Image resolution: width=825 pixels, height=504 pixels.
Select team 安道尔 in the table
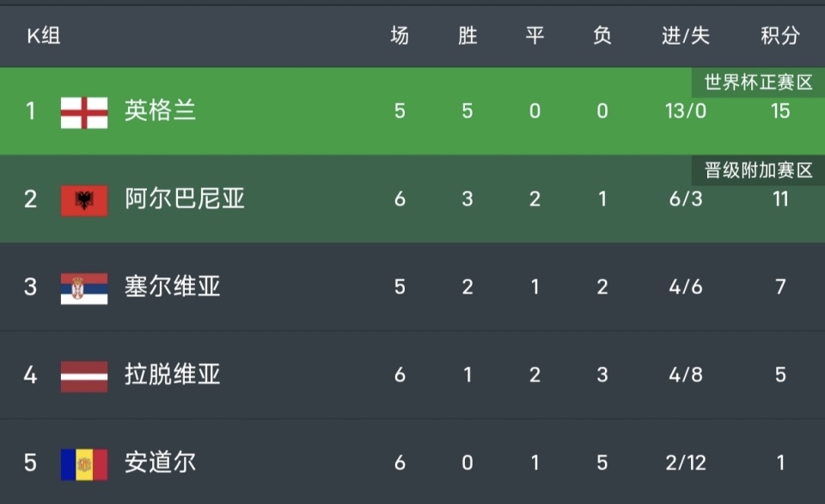point(160,464)
